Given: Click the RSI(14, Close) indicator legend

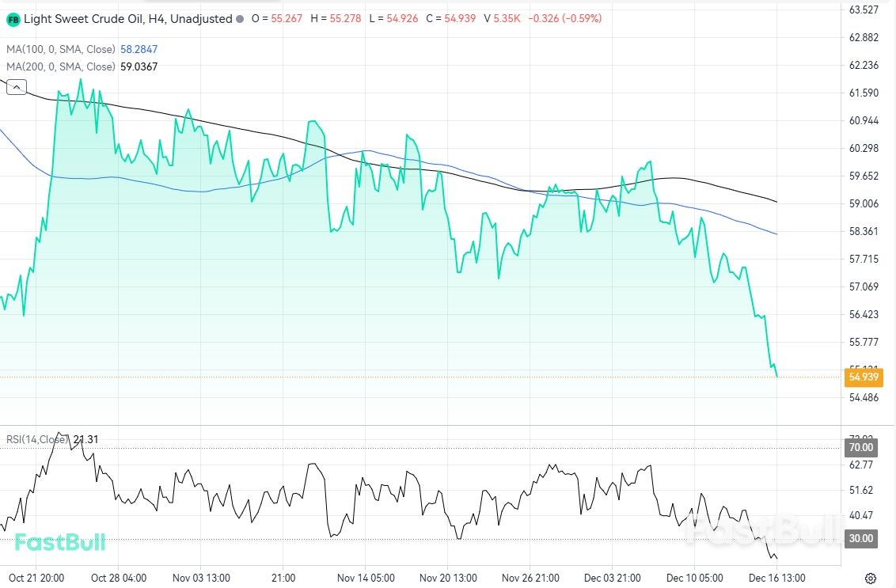Looking at the screenshot, I should pyautogui.click(x=37, y=439).
